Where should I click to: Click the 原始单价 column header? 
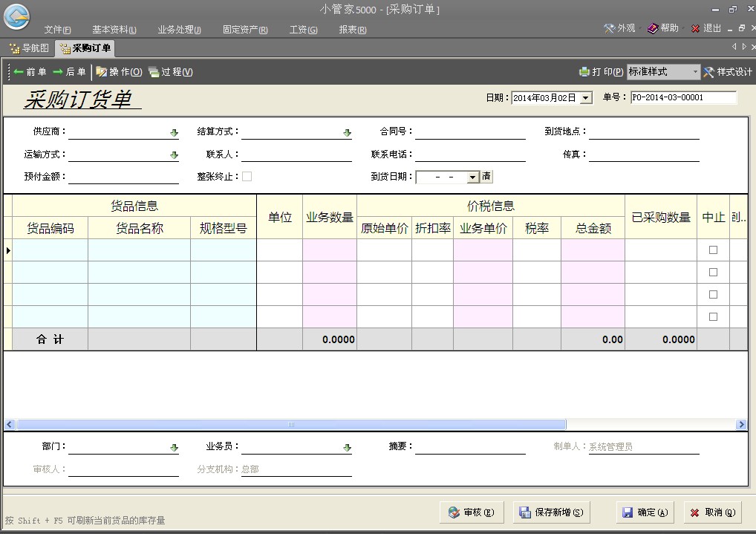(384, 228)
